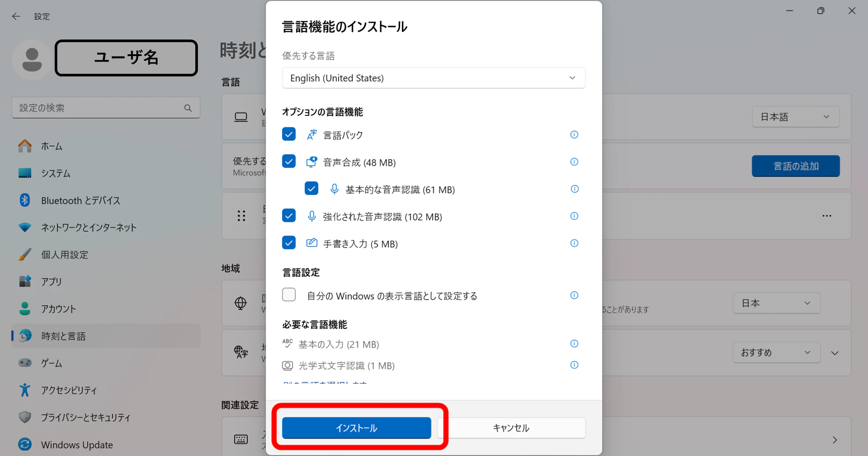868x456 pixels.
Task: Open the おすすめ regional format dropdown
Action: [x=776, y=353]
